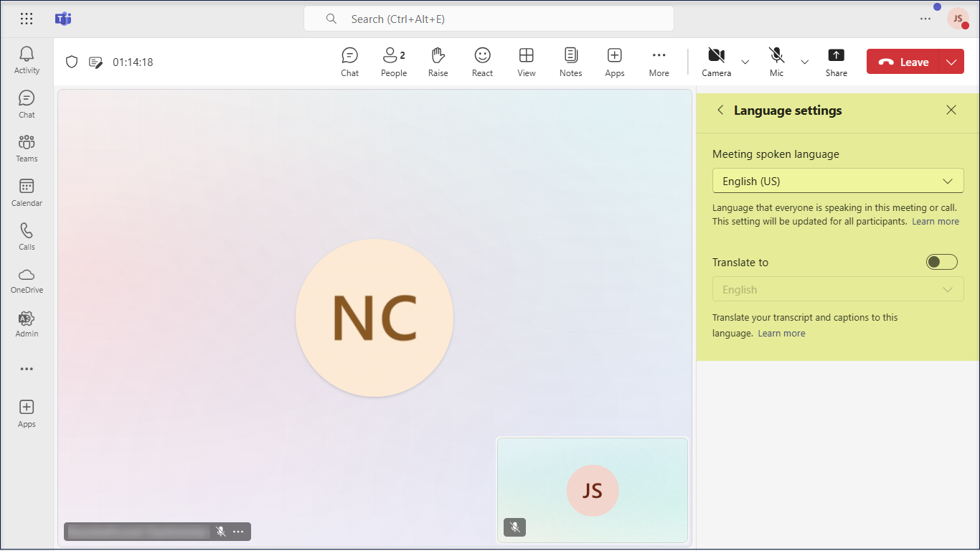Open the View layout menu

pos(526,62)
